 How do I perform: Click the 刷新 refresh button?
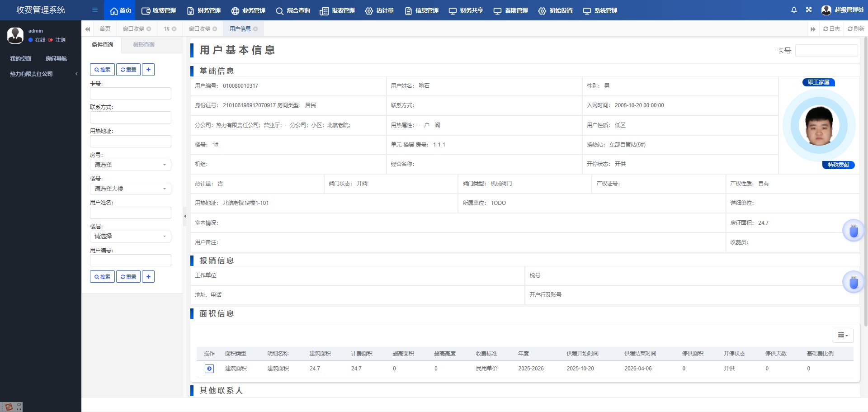pyautogui.click(x=856, y=29)
